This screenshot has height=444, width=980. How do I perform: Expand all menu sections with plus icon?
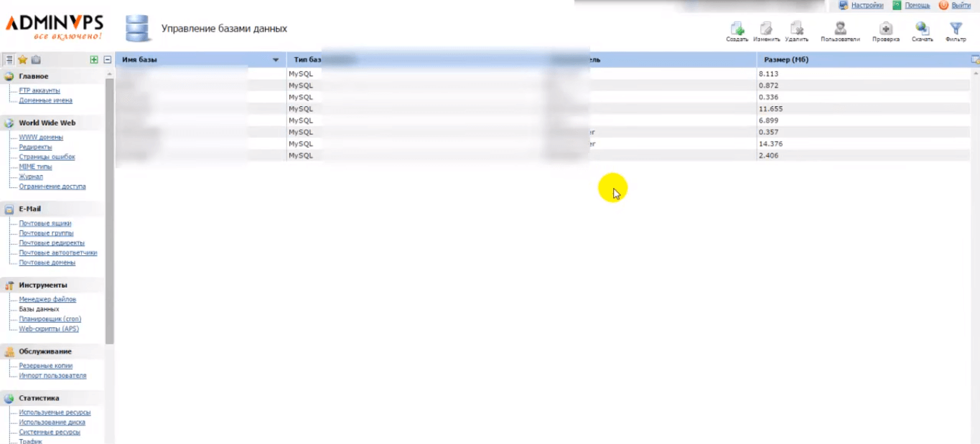(x=94, y=60)
